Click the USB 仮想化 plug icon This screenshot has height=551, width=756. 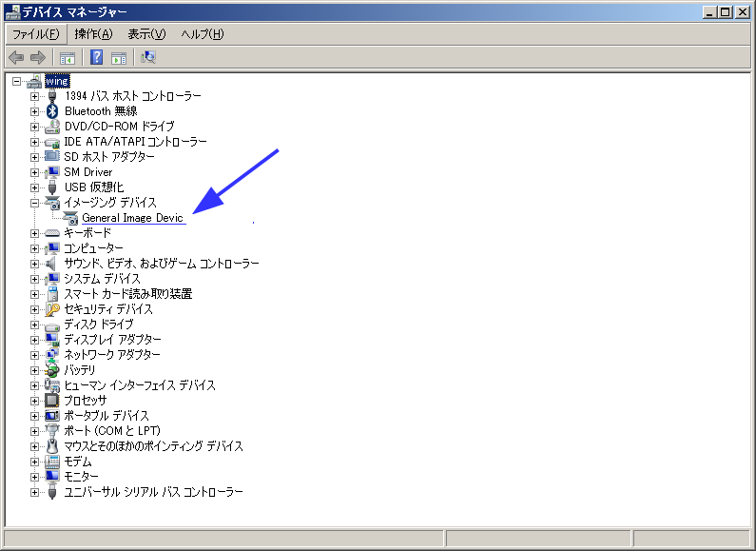click(x=52, y=187)
